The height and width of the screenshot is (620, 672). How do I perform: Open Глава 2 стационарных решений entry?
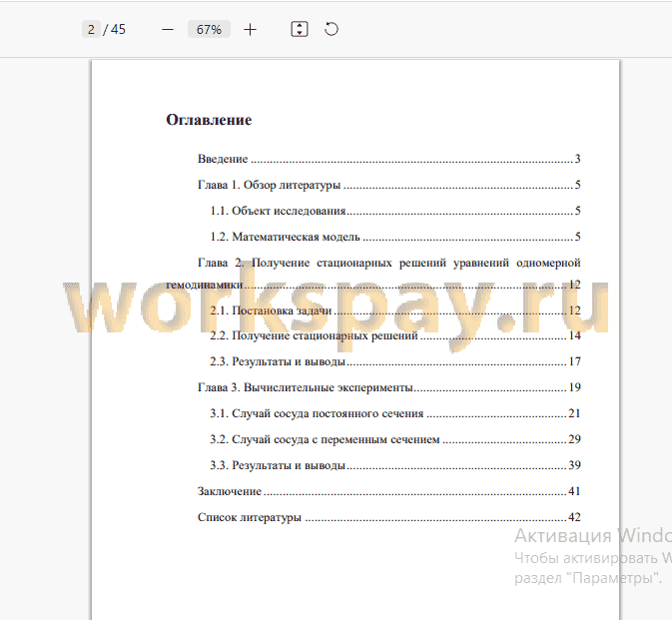pos(373,274)
